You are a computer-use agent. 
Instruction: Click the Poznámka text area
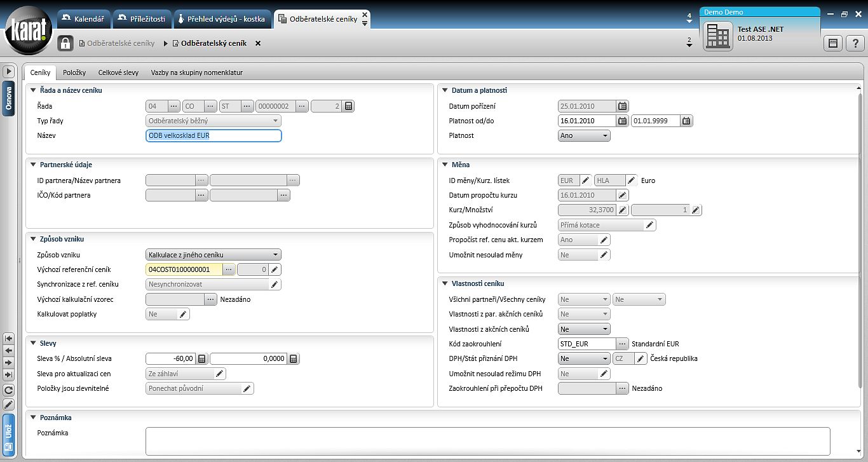pos(487,441)
